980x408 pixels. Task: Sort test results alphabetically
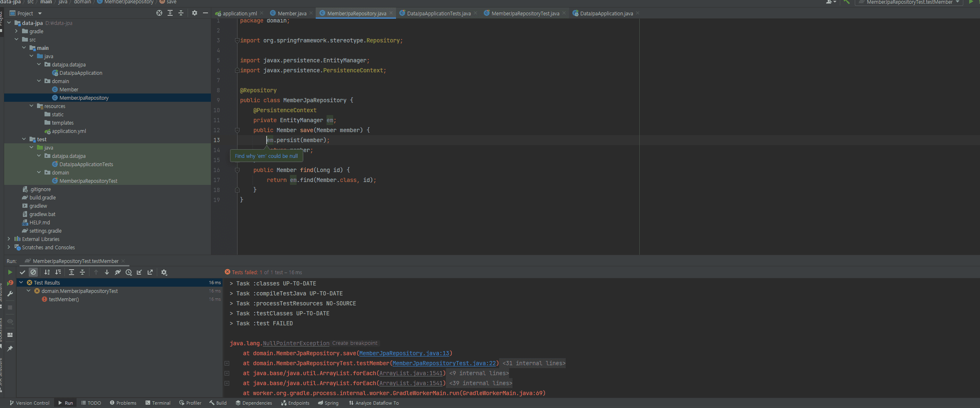click(47, 273)
